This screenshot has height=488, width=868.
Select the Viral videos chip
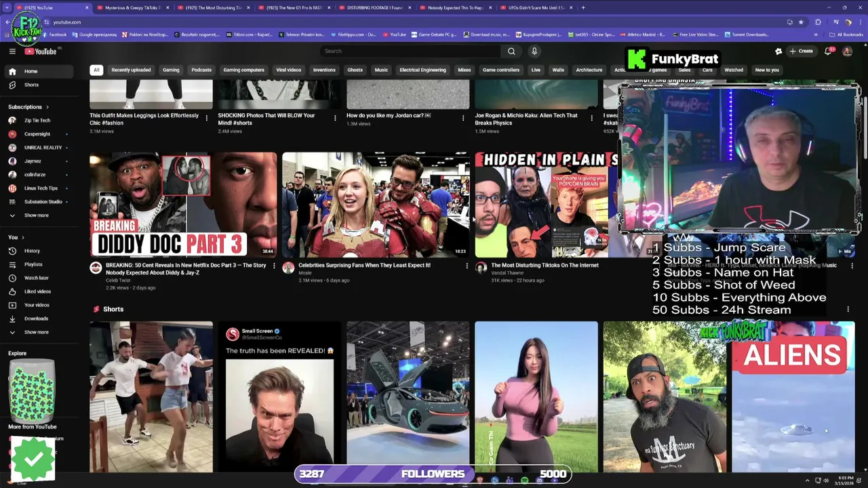tap(288, 70)
